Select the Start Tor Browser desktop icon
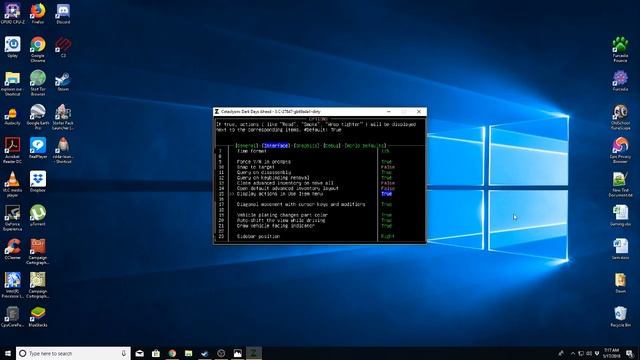 click(38, 83)
